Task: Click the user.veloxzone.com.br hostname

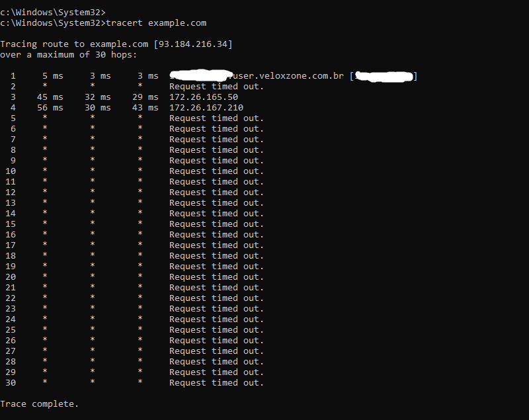Action: pos(286,76)
